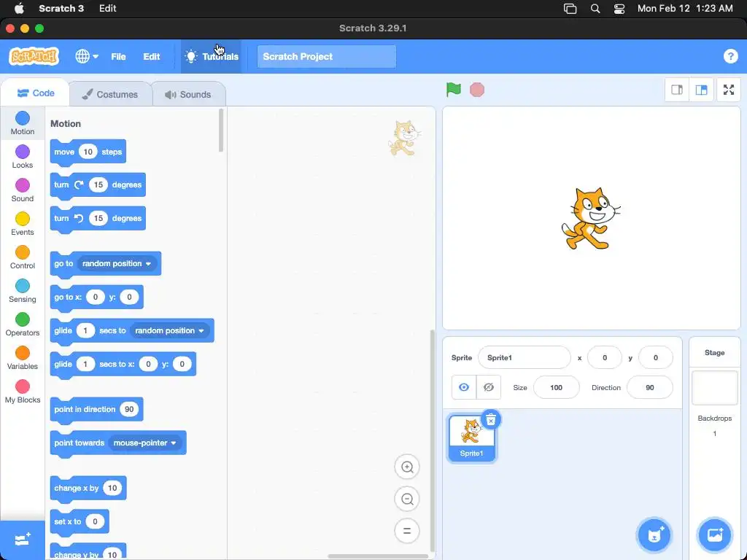This screenshot has width=747, height=560.
Task: Edit the sprite x position field
Action: (605, 357)
